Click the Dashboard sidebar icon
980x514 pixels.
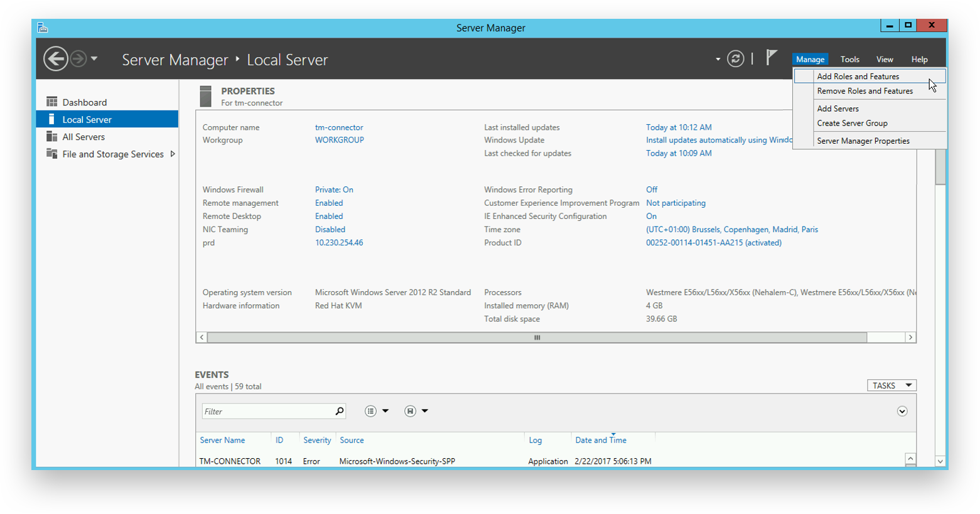[51, 102]
